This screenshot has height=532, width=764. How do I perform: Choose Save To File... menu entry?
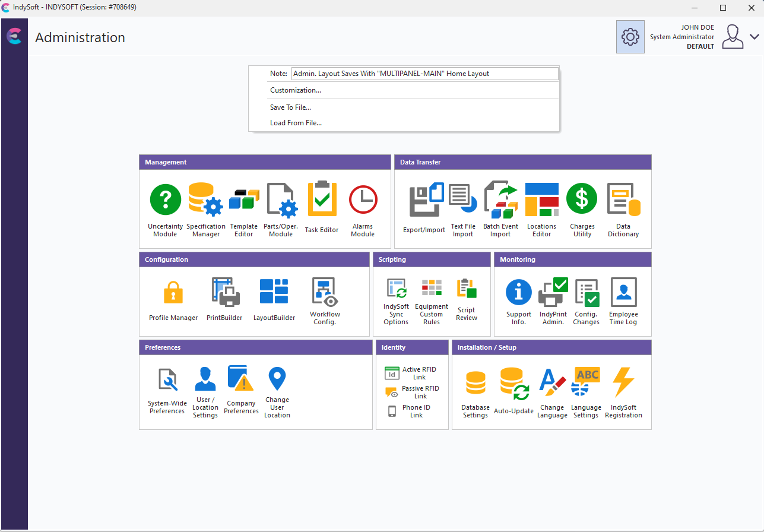point(290,107)
